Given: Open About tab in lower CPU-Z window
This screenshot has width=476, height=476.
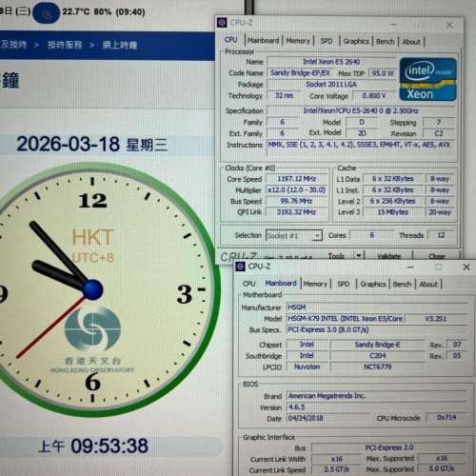Looking at the screenshot, I should click(428, 285).
